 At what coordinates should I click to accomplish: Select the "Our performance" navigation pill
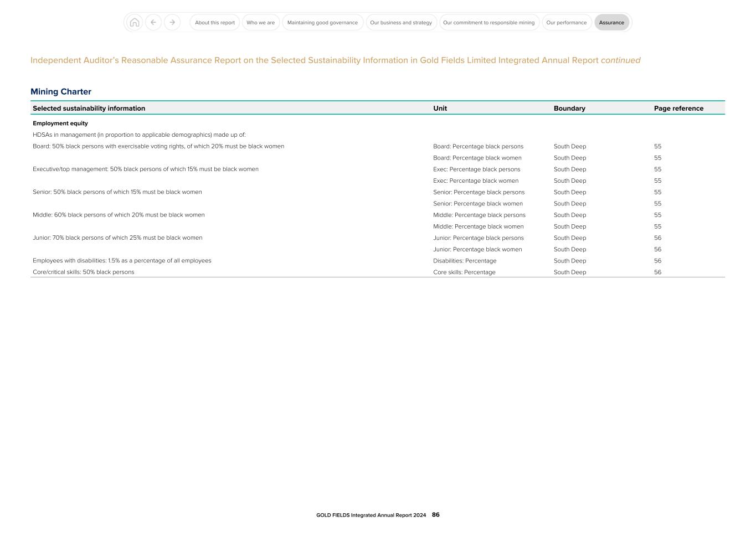[566, 22]
